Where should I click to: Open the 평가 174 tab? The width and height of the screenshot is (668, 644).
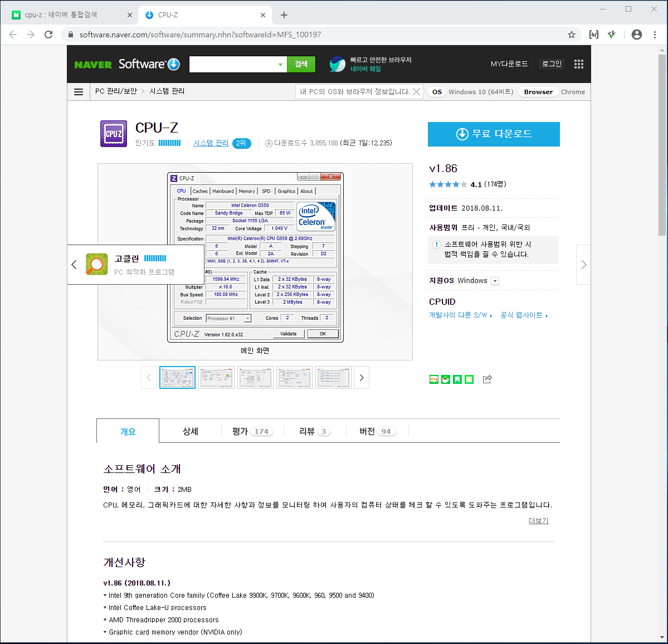coord(252,431)
